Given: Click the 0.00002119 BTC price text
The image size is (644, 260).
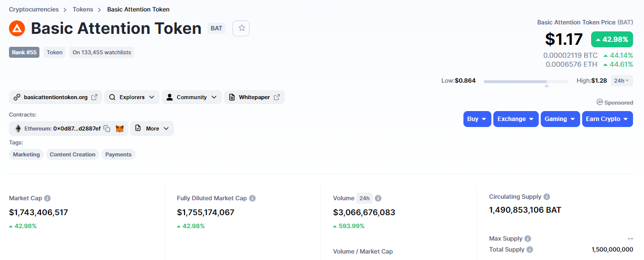Looking at the screenshot, I should [570, 55].
